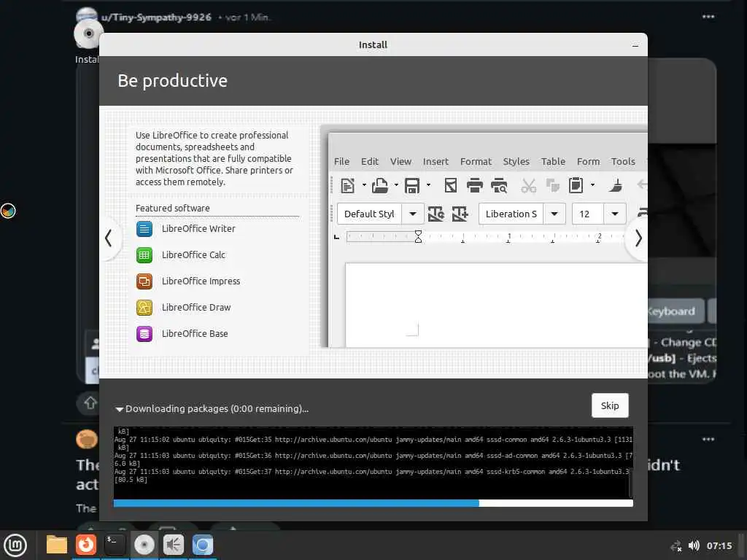Click the LibreOffice Base icon
Viewport: 747px width, 560px height.
144,334
